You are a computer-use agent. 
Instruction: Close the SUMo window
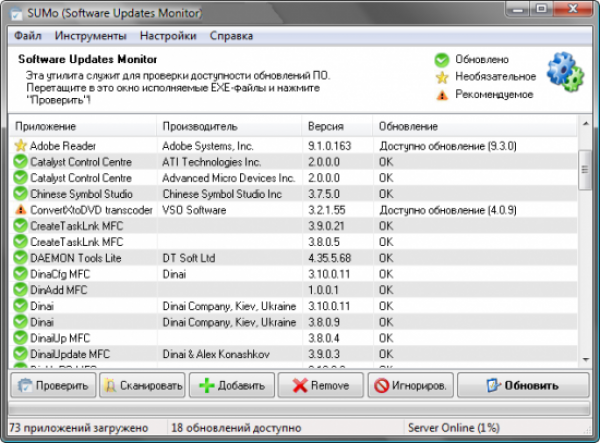pyautogui.click(x=573, y=9)
